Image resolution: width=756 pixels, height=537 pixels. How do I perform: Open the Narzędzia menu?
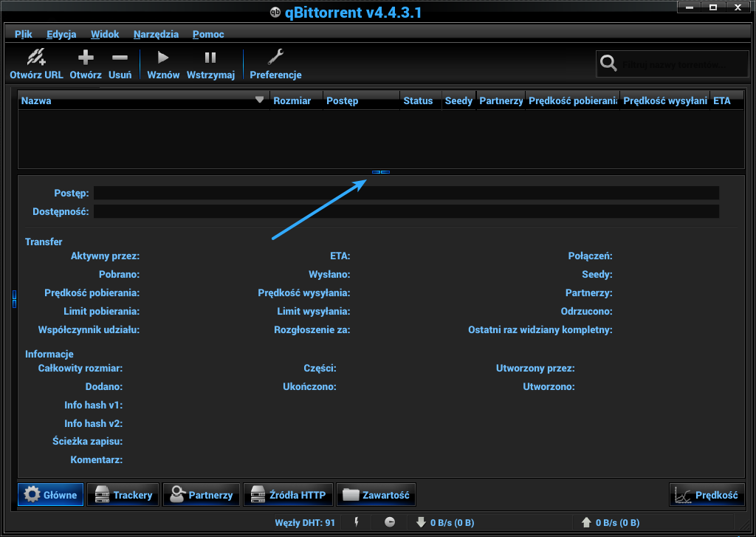pos(156,34)
